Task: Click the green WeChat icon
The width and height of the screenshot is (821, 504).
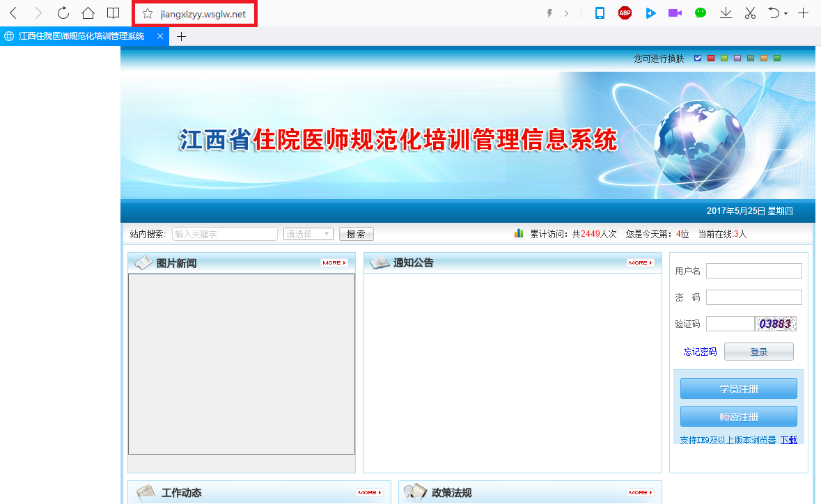Action: coord(700,13)
